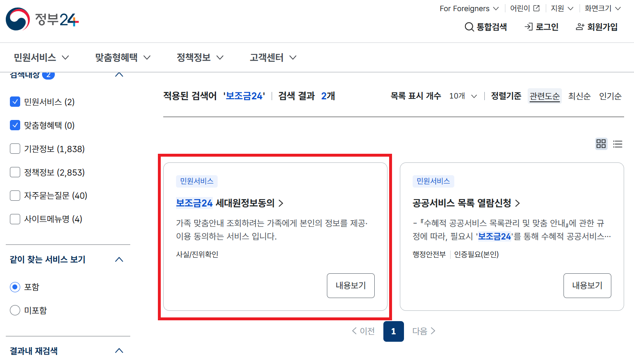The image size is (634, 364).
Task: Select the 미포함 radio button
Action: [15, 310]
